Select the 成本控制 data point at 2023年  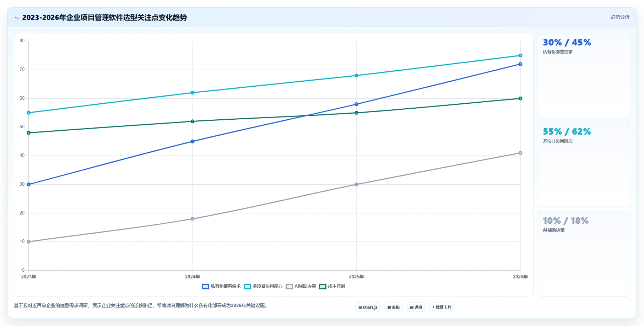coord(28,133)
